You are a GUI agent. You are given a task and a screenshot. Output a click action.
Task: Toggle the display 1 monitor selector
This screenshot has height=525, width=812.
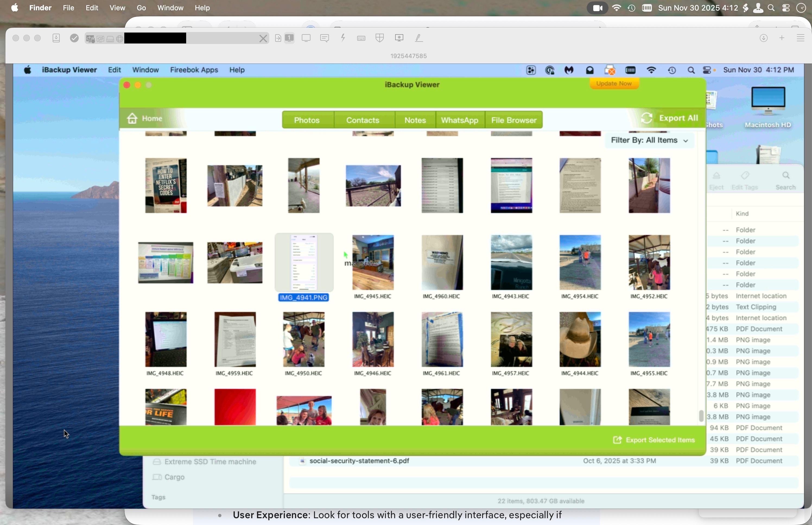tap(289, 38)
